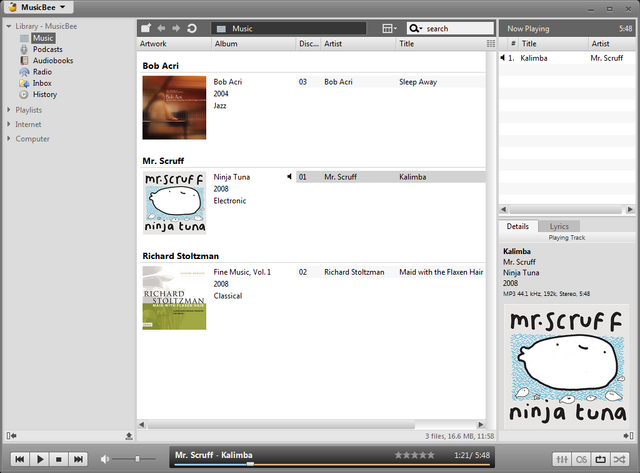The height and width of the screenshot is (473, 640).
Task: Select Maid with the Flaxen Hair track
Action: coord(391,272)
